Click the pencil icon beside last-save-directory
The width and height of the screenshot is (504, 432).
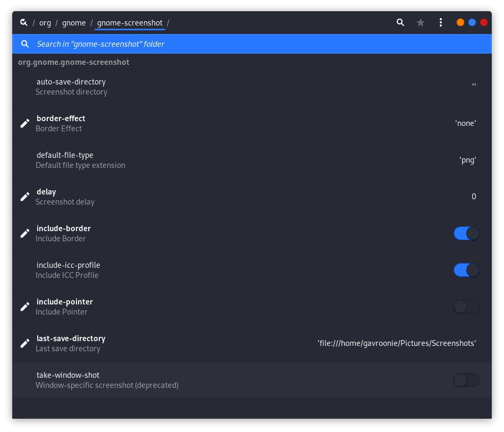(x=25, y=343)
